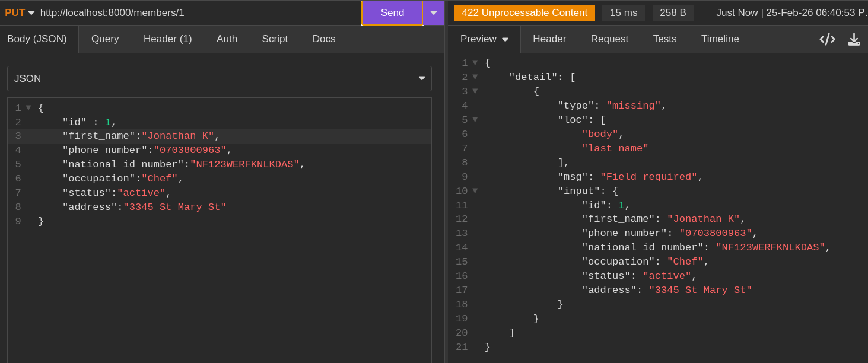Viewport: 868px width, 363px height.
Task: Expand the JSON body type selector
Action: pos(219,78)
